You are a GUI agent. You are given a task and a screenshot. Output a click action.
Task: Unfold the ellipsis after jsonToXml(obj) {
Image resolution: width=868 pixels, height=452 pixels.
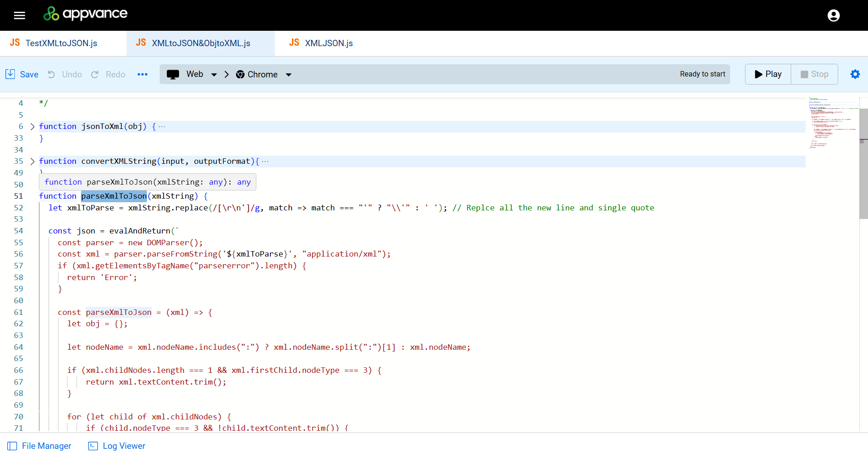162,127
